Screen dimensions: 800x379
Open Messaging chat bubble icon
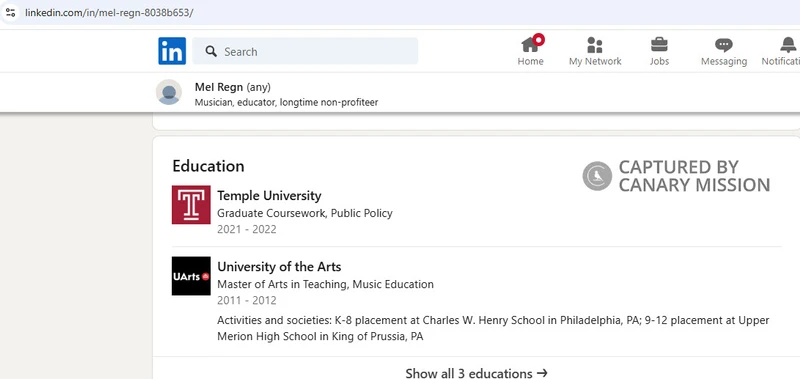tap(723, 45)
